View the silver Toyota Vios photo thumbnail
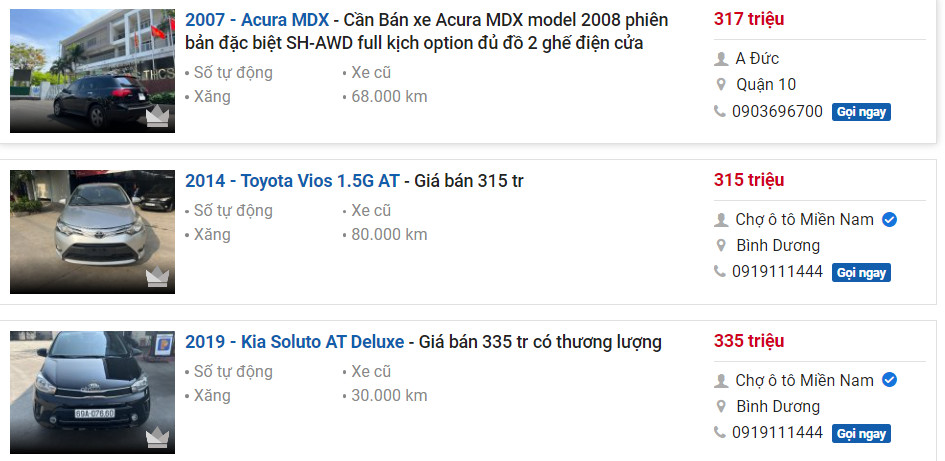Image resolution: width=945 pixels, height=461 pixels. [x=92, y=232]
